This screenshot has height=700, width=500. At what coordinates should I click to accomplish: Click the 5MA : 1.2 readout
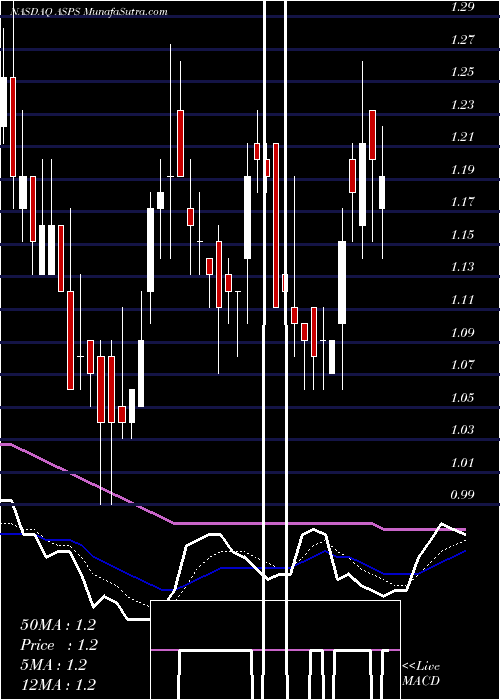[x=54, y=665]
